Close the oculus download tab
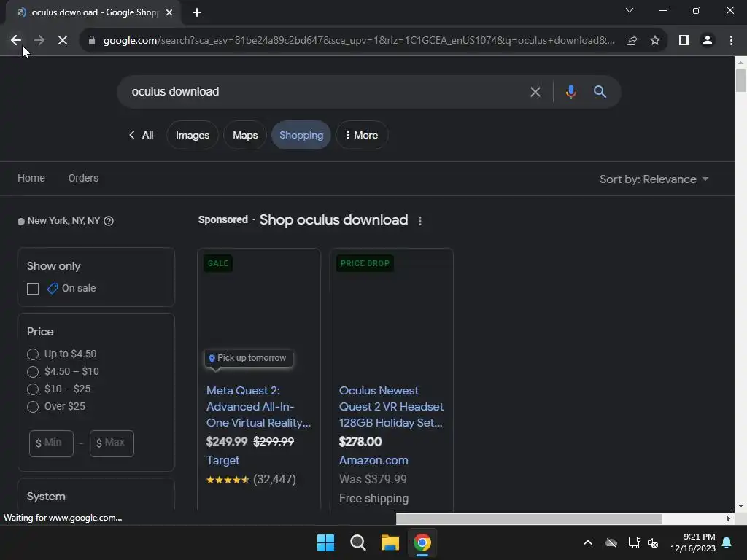The height and width of the screenshot is (560, 747). point(169,12)
